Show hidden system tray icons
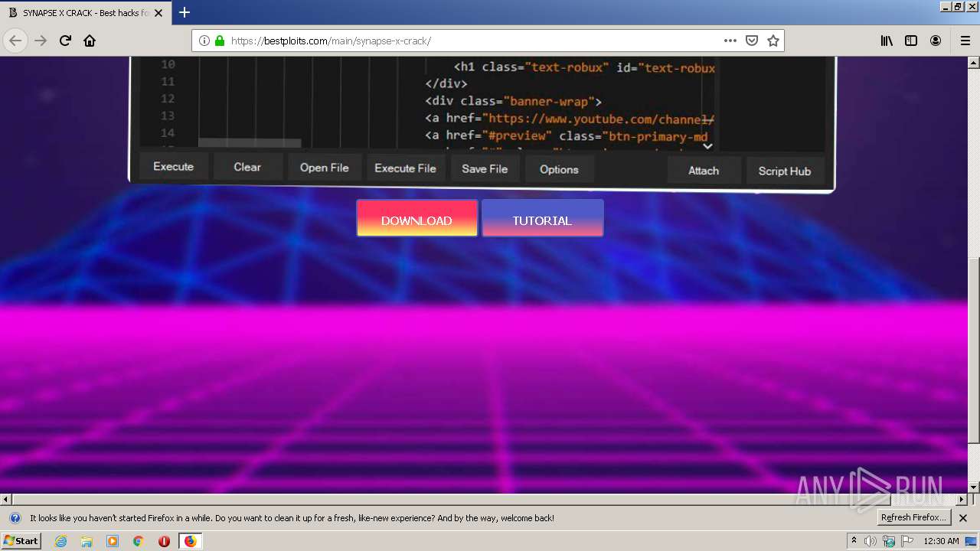This screenshot has height=551, width=980. [x=854, y=541]
